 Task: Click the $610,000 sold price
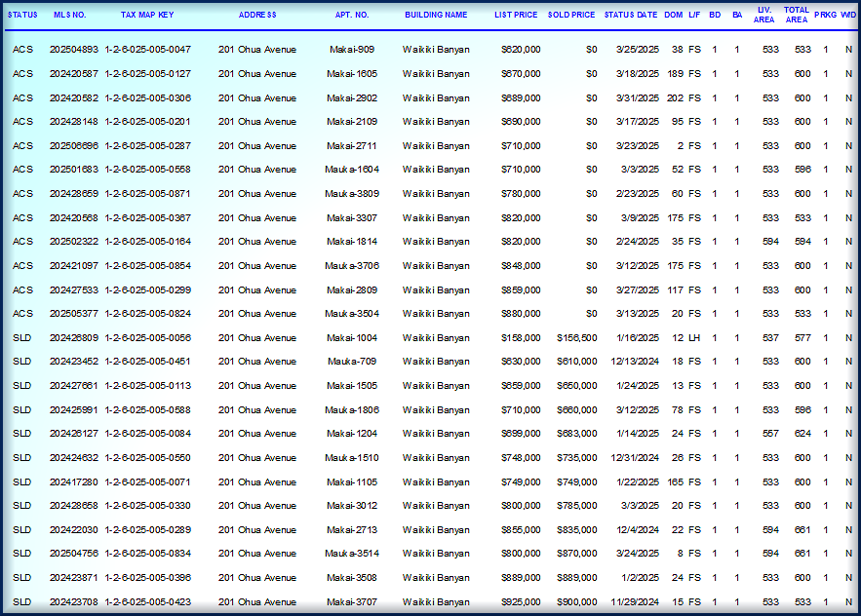577,362
